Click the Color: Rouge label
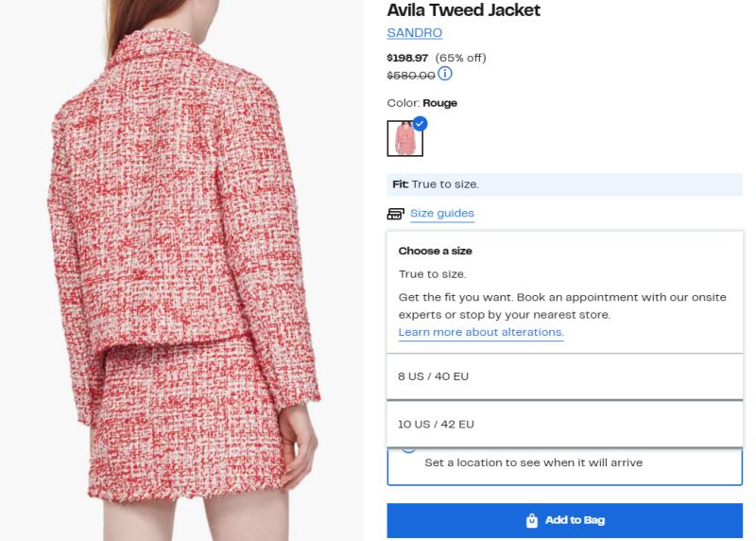 click(421, 103)
